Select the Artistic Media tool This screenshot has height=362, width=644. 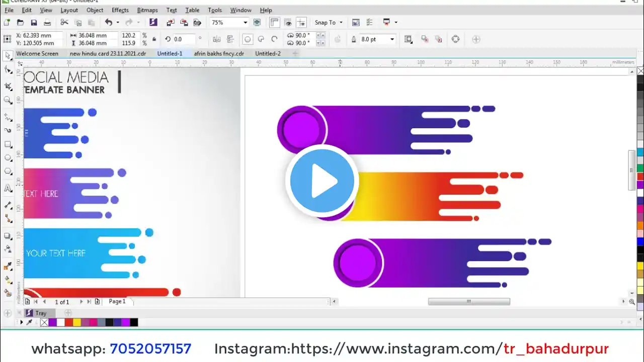[x=8, y=130]
